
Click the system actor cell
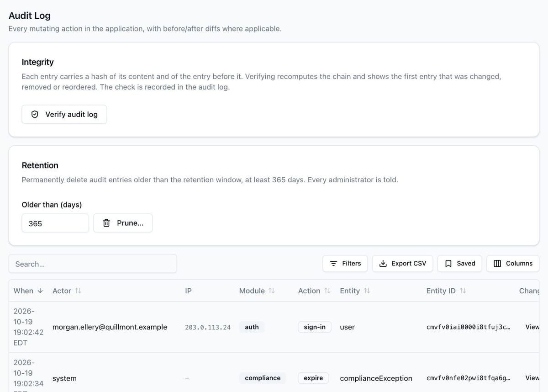pos(64,378)
